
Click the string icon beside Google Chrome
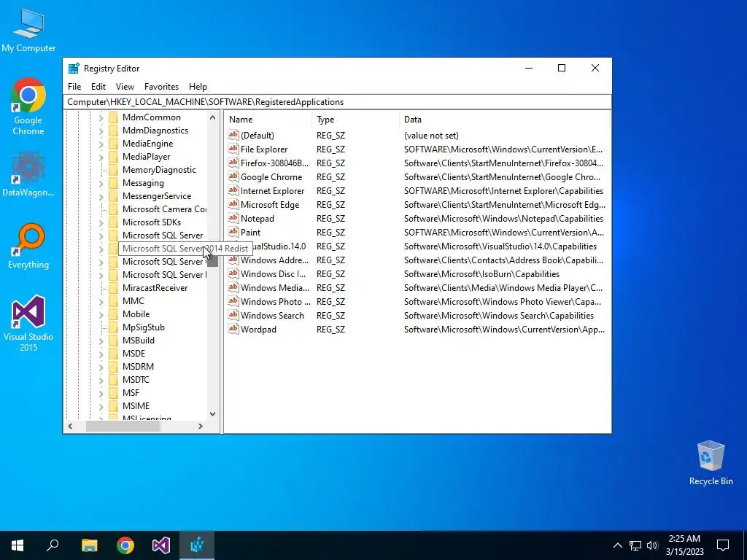click(x=233, y=176)
